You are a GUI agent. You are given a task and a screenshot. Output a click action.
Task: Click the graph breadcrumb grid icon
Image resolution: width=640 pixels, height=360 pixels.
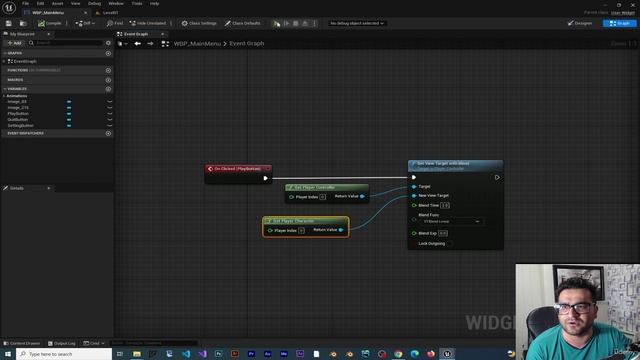[165, 43]
